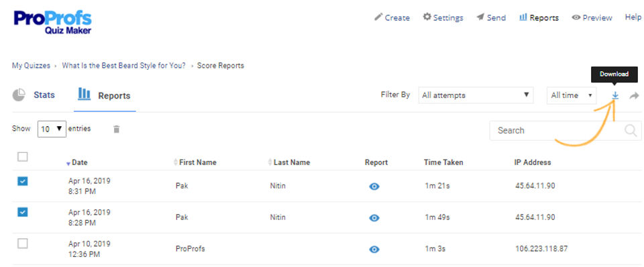Click the 'Apr 16, 2019 8:31 PM' date cell
The width and height of the screenshot is (644, 267).
89,186
